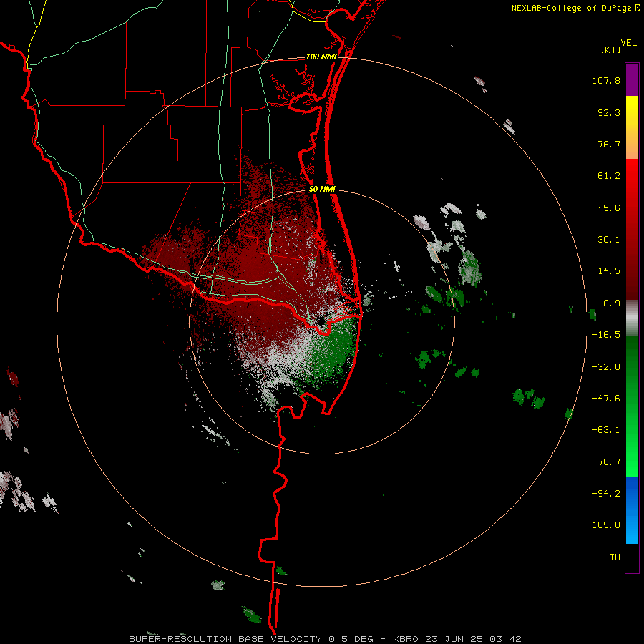Screen dimensions: 644x644
Task: Click the 45.6 legend value
Action: [x=609, y=208]
